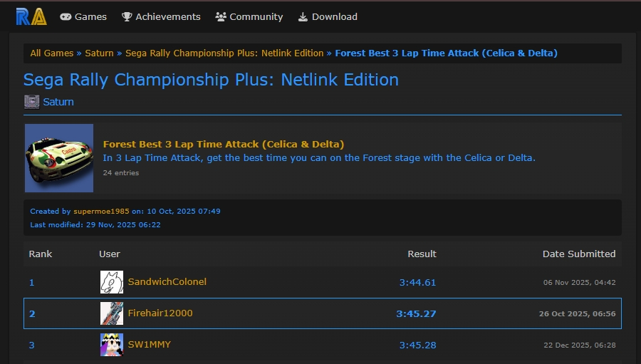Click SW1MMY's avatar icon
Viewport: 641px width, 364px height.
[111, 345]
